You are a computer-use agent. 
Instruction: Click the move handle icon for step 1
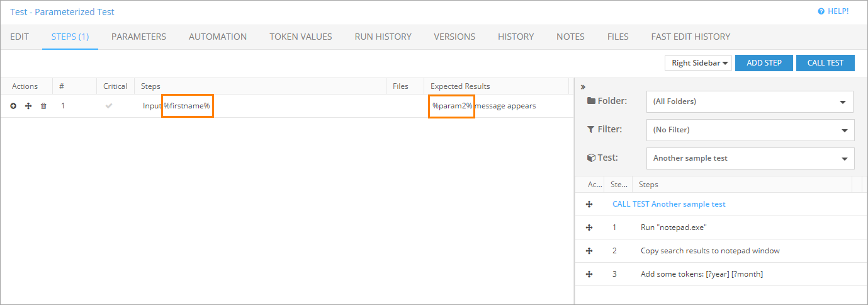(28, 106)
